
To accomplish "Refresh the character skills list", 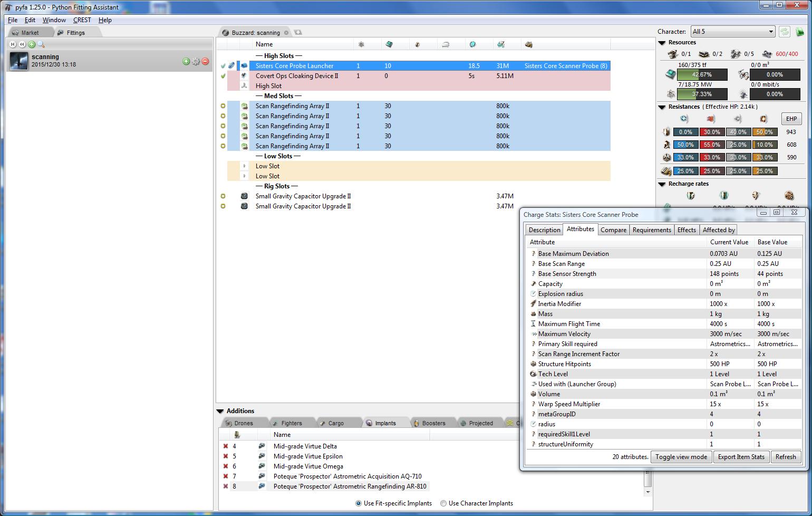I will click(x=785, y=32).
